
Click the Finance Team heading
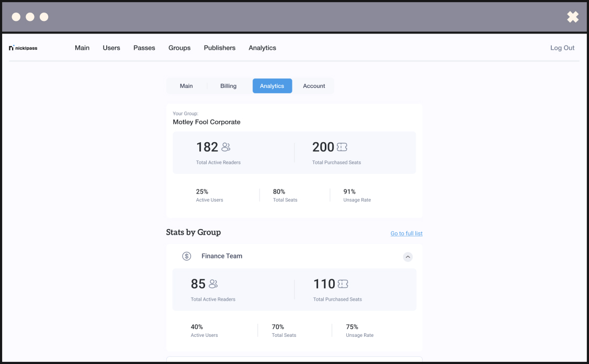coord(222,256)
